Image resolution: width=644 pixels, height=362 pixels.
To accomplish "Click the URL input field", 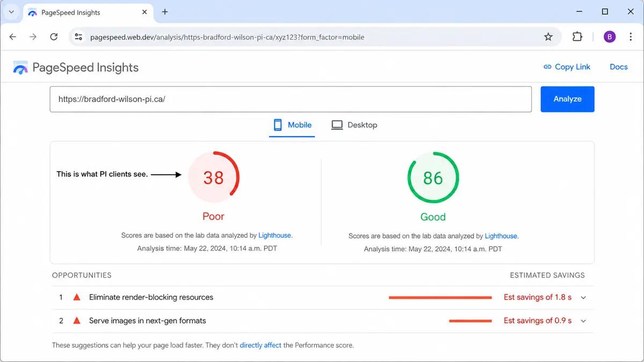I will tap(291, 99).
